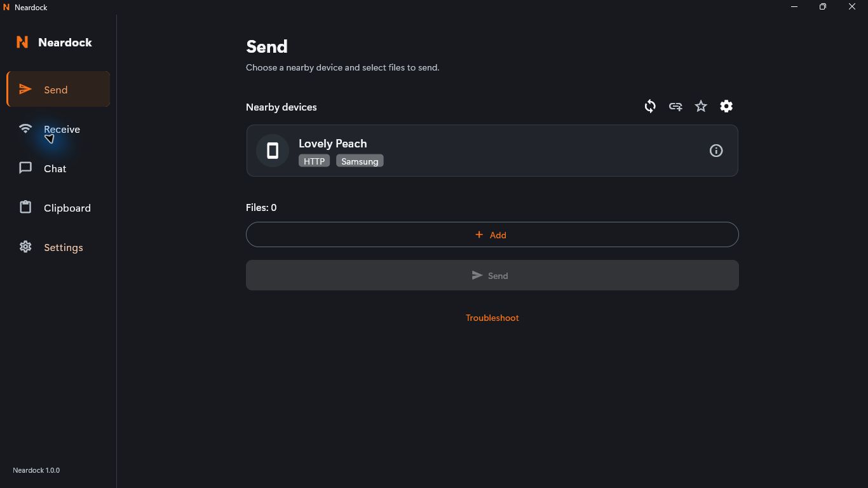
Task: Click the disabled Send files button
Action: (492, 275)
